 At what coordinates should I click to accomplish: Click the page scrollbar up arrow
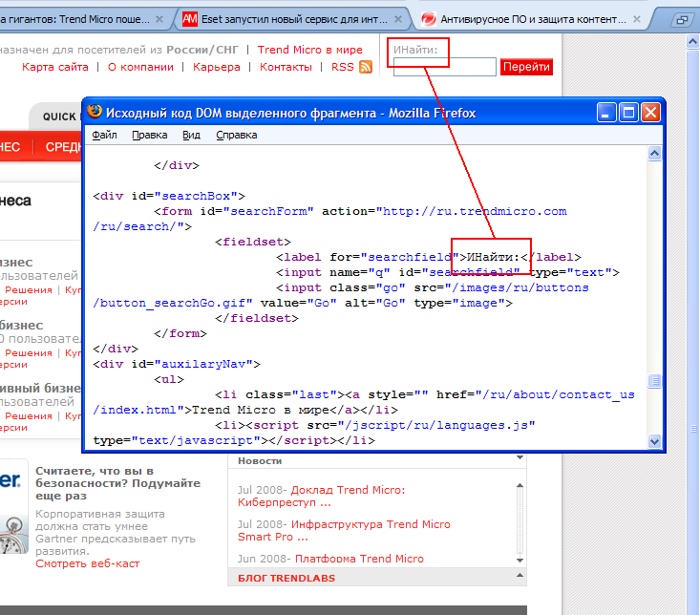point(692,42)
